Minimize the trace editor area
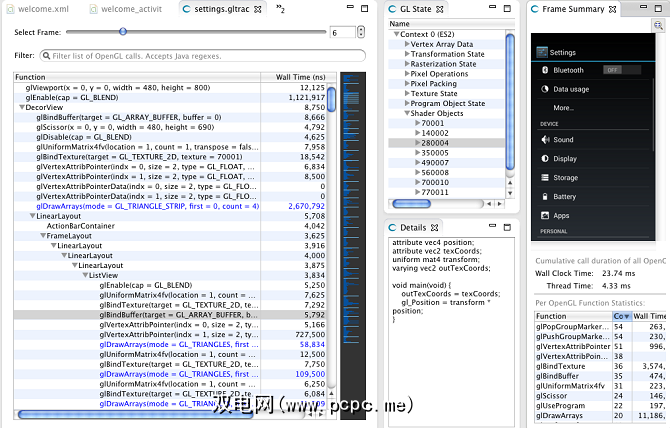The image size is (670, 428). click(x=347, y=9)
